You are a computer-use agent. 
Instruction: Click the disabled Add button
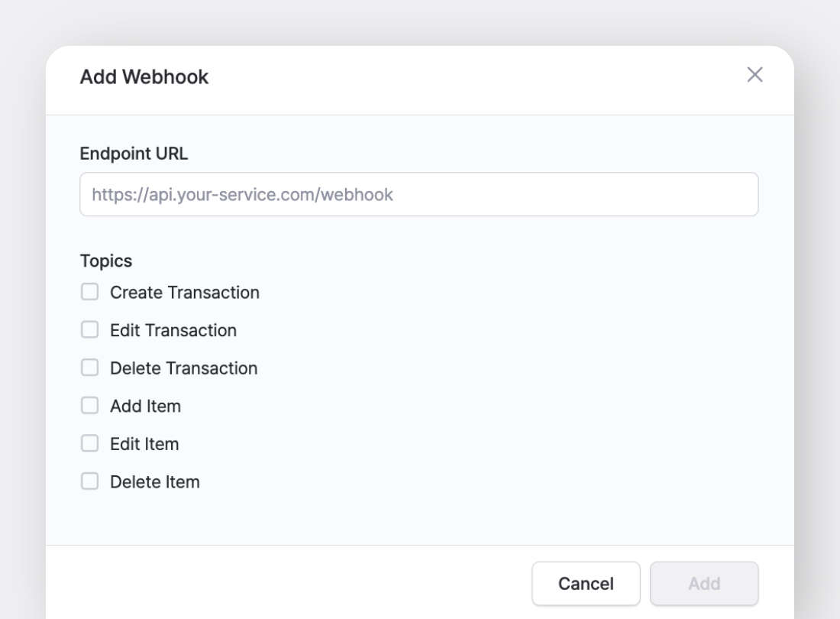[x=704, y=584]
